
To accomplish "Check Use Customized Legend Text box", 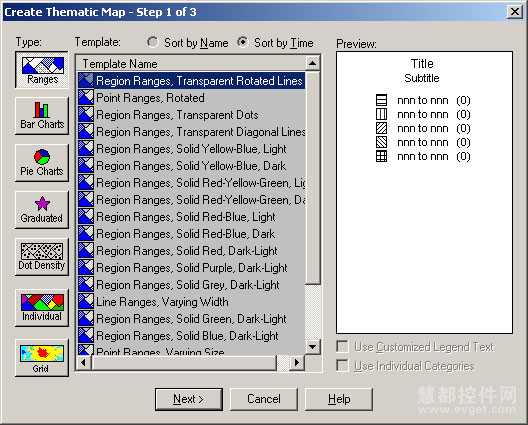I will [x=342, y=347].
